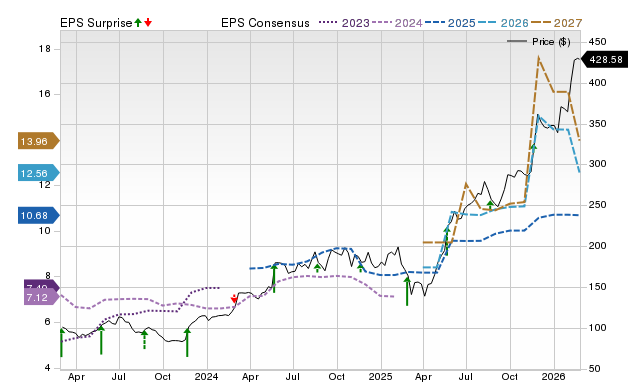Toggle the 2027 consensus legend entry

[556, 23]
